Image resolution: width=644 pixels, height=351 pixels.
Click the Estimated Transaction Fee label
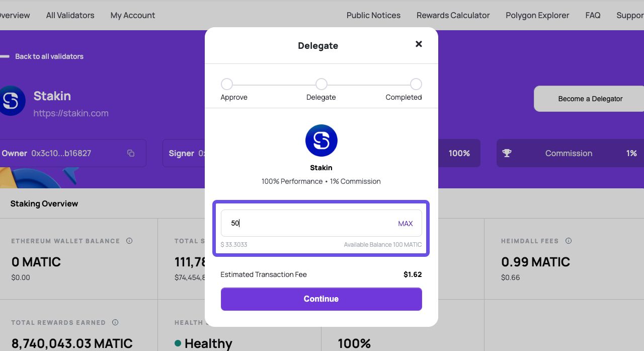(264, 274)
